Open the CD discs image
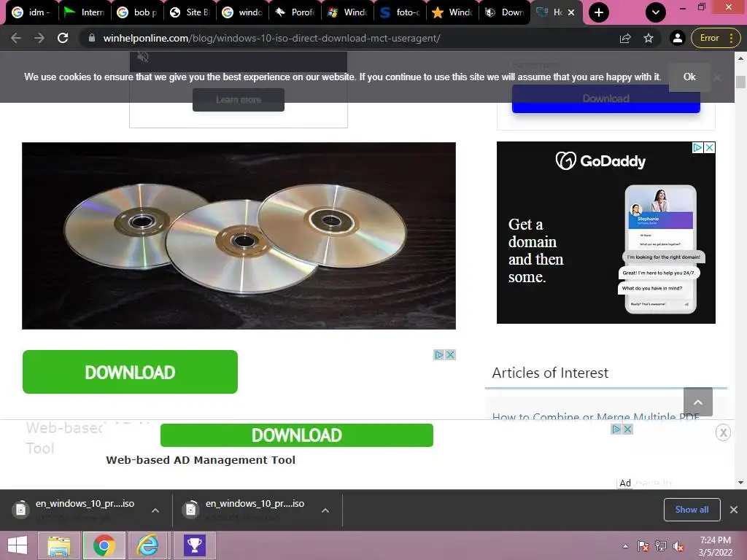This screenshot has height=560, width=747. click(239, 236)
